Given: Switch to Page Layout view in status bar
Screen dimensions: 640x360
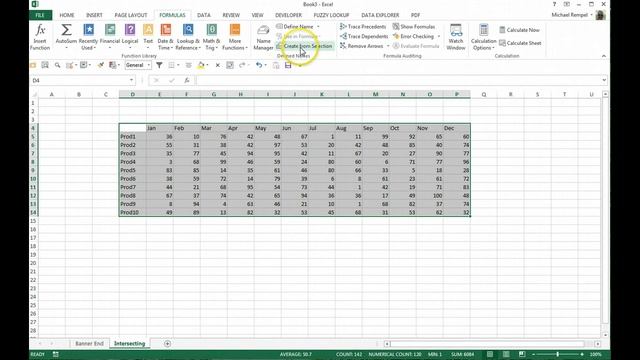Looking at the screenshot, I should pyautogui.click(x=506, y=354).
